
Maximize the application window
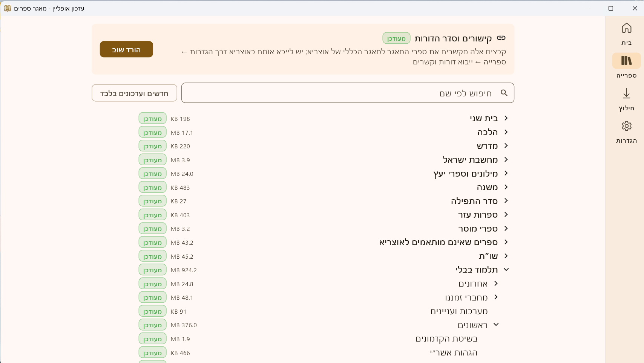(611, 8)
